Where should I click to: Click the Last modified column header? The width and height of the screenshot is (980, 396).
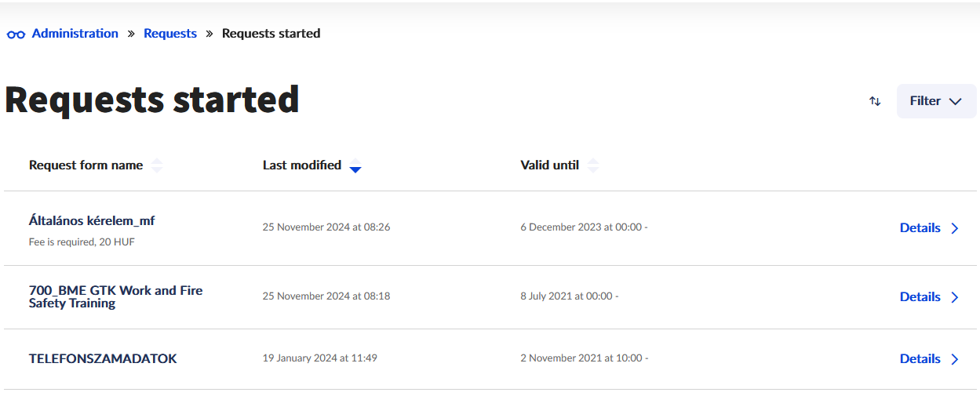pos(302,165)
